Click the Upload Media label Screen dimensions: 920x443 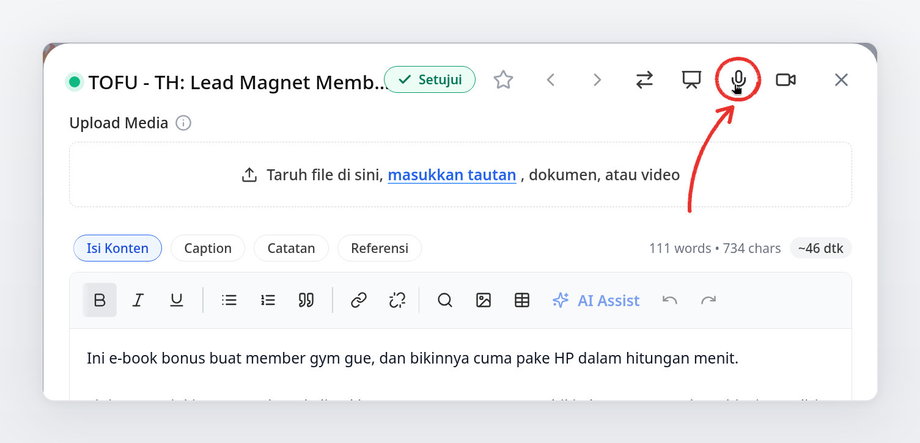[x=119, y=123]
